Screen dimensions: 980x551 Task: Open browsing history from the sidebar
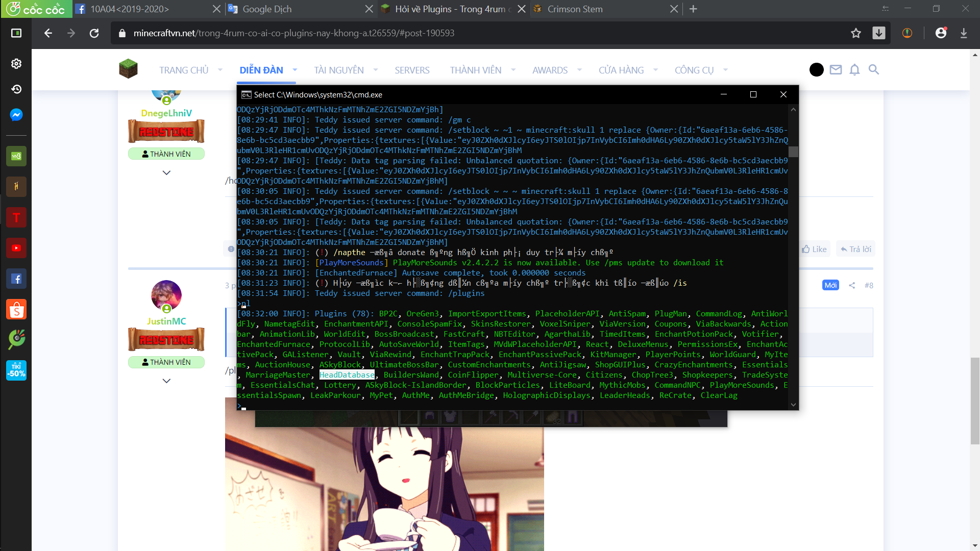coord(16,89)
